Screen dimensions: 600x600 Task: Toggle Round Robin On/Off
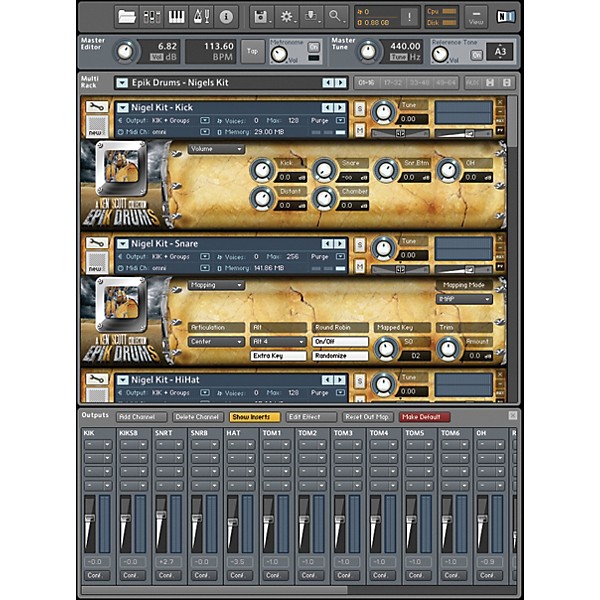pos(340,341)
